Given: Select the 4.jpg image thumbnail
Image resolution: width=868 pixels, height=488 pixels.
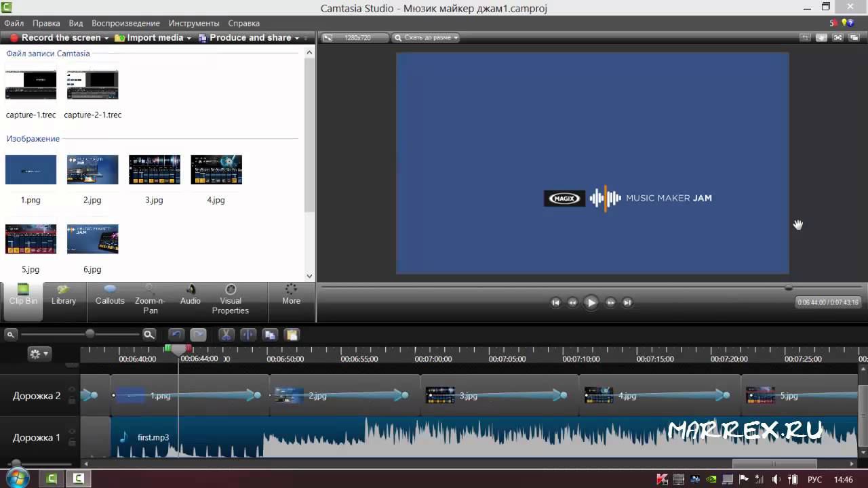Looking at the screenshot, I should click(216, 169).
